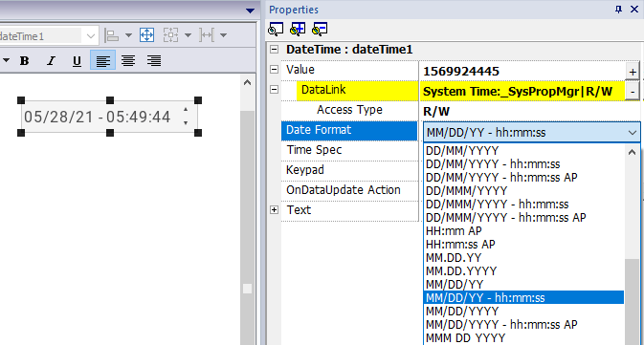Collapse the DateTime : dateTime1 section
The width and height of the screenshot is (644, 345).
[274, 50]
